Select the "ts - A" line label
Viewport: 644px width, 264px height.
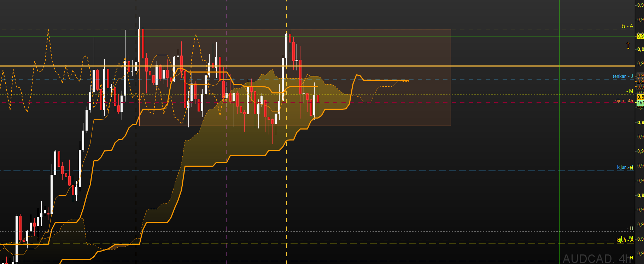[x=627, y=26]
